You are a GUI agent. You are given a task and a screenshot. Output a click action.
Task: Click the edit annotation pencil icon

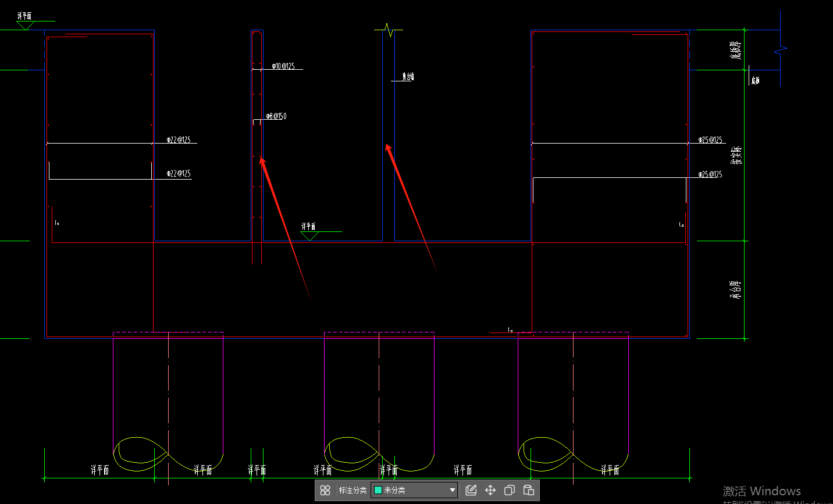click(x=471, y=490)
